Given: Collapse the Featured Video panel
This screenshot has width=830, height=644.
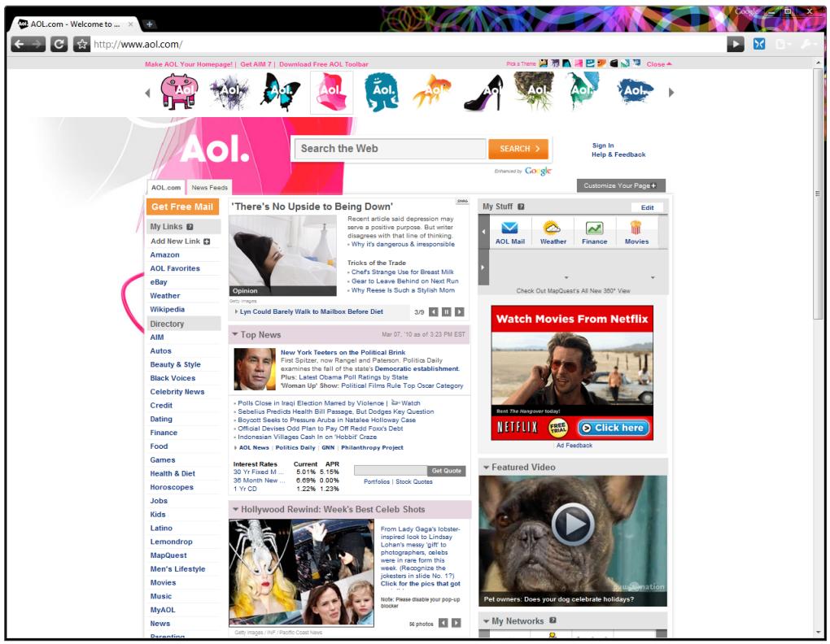Looking at the screenshot, I should tap(486, 468).
